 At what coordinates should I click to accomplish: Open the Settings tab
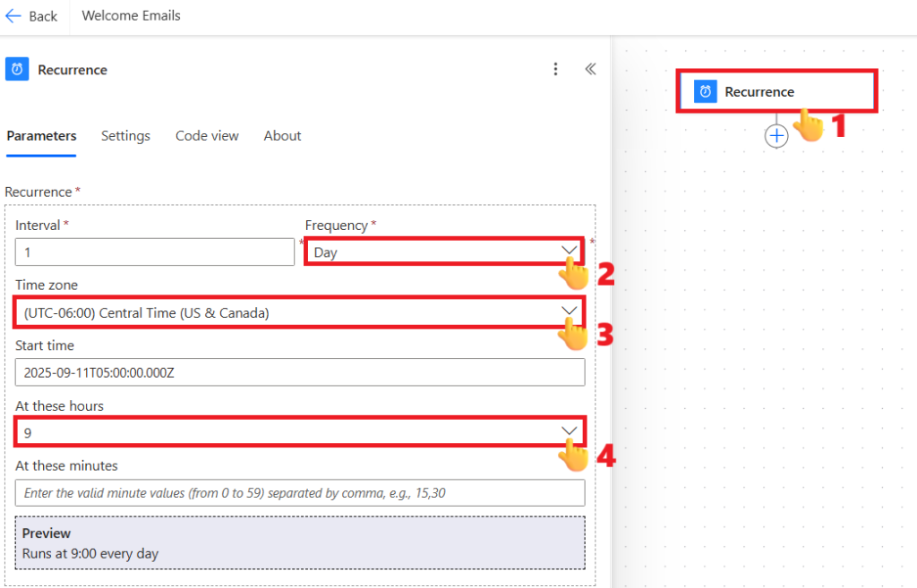[125, 136]
